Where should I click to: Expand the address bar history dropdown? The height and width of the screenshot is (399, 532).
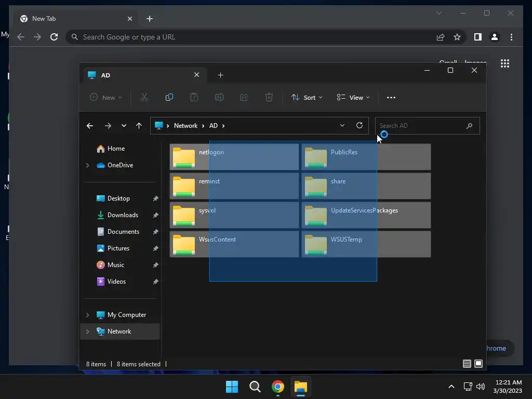[x=342, y=126]
